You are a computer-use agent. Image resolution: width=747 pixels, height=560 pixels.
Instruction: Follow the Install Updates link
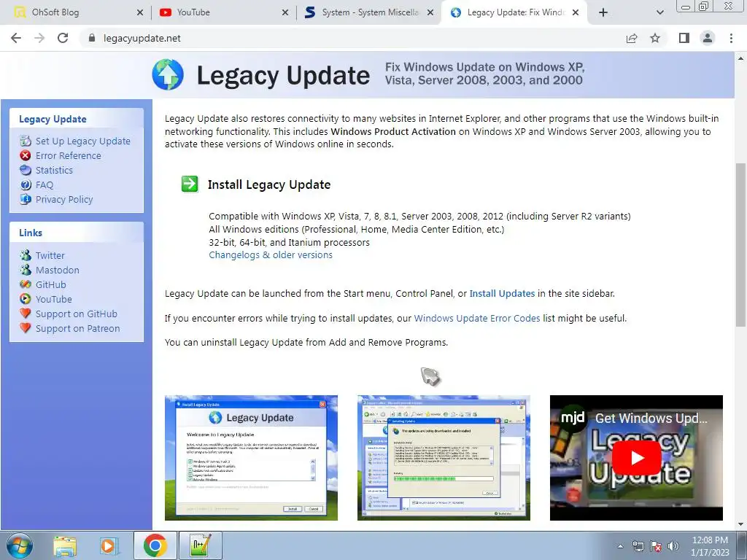[502, 293]
